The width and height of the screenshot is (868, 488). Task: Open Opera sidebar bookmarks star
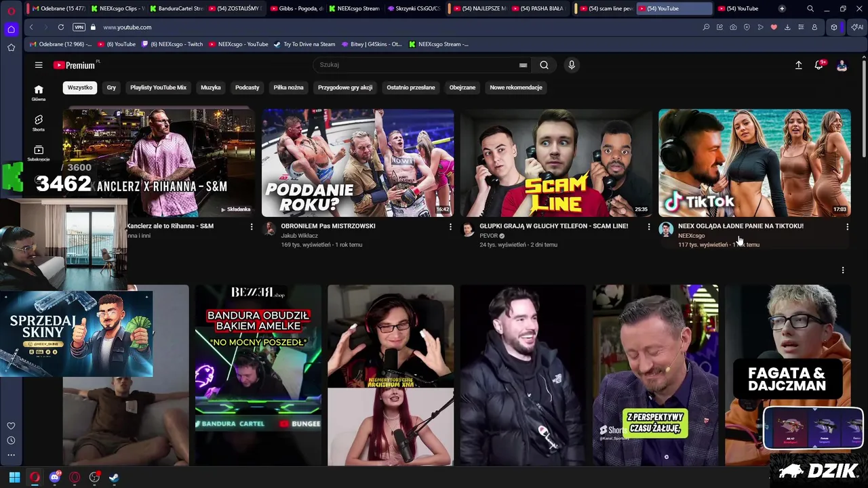tap(11, 47)
